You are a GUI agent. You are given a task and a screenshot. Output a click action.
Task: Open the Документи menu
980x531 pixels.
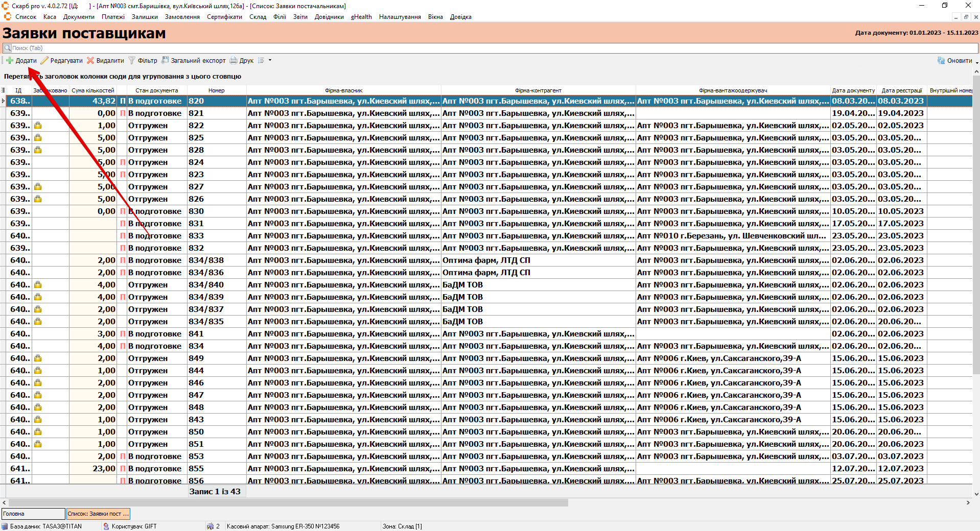point(79,17)
